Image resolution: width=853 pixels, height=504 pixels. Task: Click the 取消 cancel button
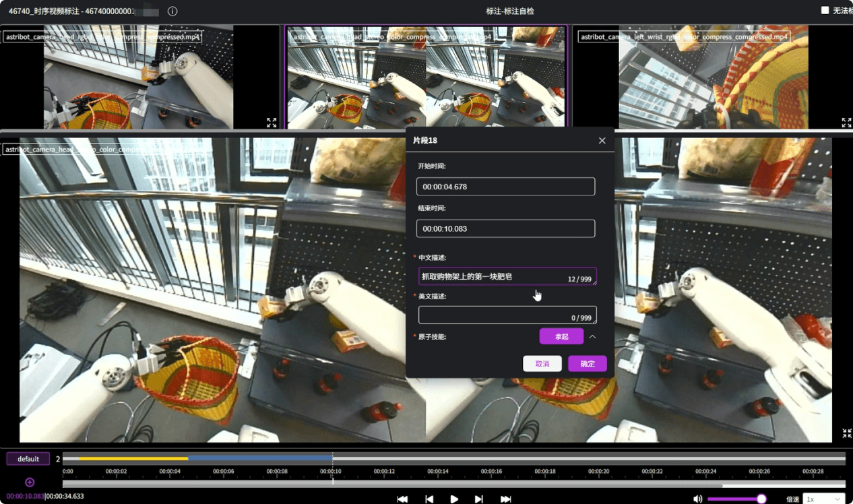(x=542, y=364)
